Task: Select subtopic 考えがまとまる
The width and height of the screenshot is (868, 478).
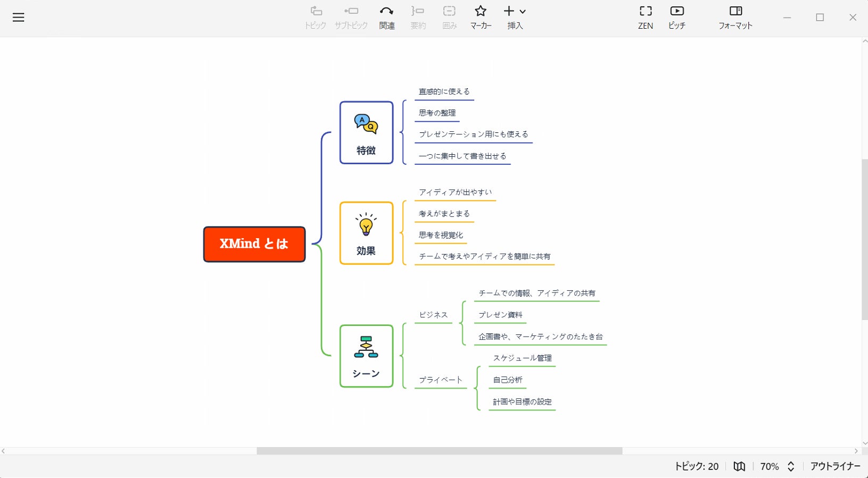Action: 444,214
